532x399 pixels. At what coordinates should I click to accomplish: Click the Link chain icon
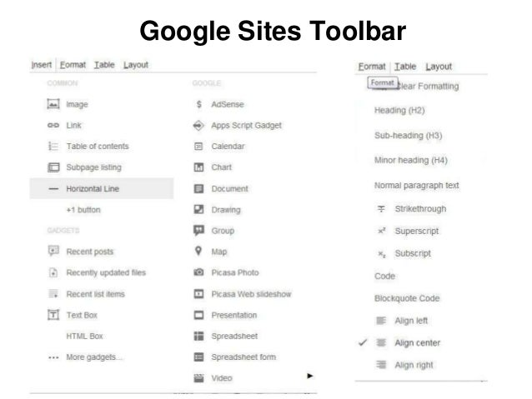coord(53,126)
